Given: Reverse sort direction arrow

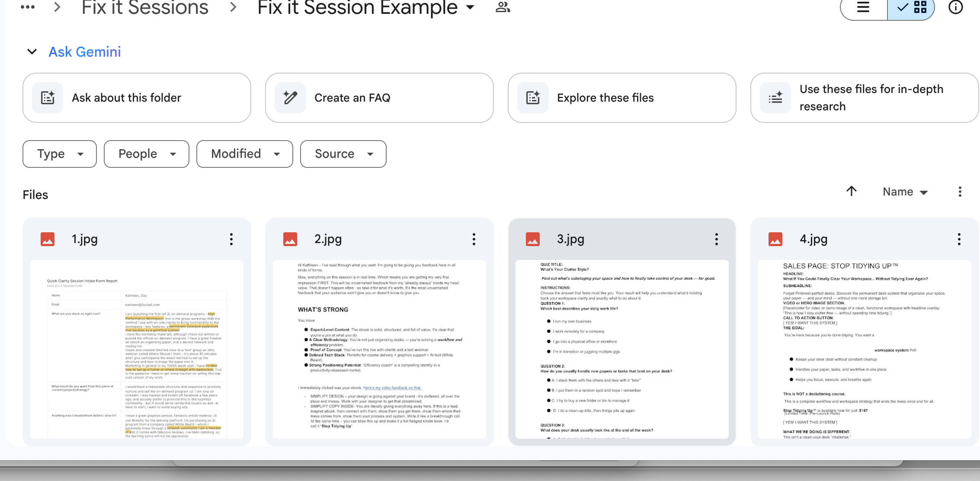Looking at the screenshot, I should coord(852,191).
